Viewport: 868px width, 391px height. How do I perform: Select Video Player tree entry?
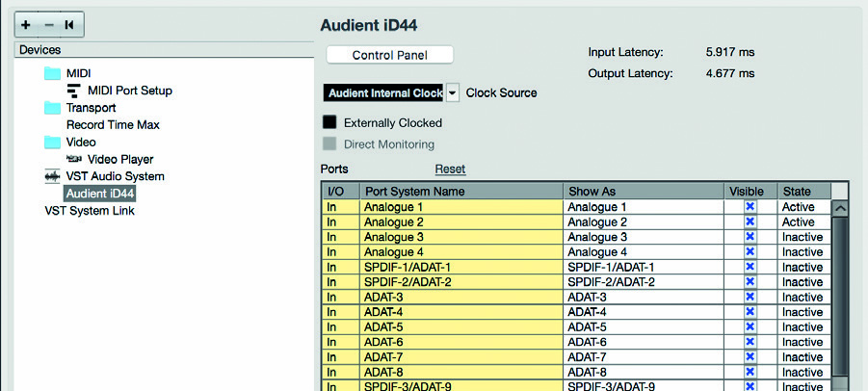click(120, 159)
